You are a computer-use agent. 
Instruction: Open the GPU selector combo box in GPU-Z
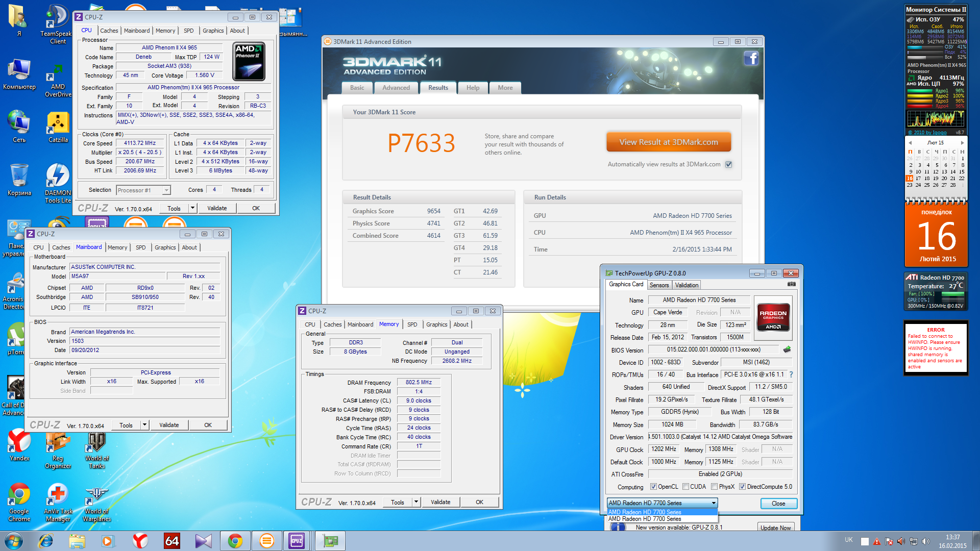click(x=662, y=503)
